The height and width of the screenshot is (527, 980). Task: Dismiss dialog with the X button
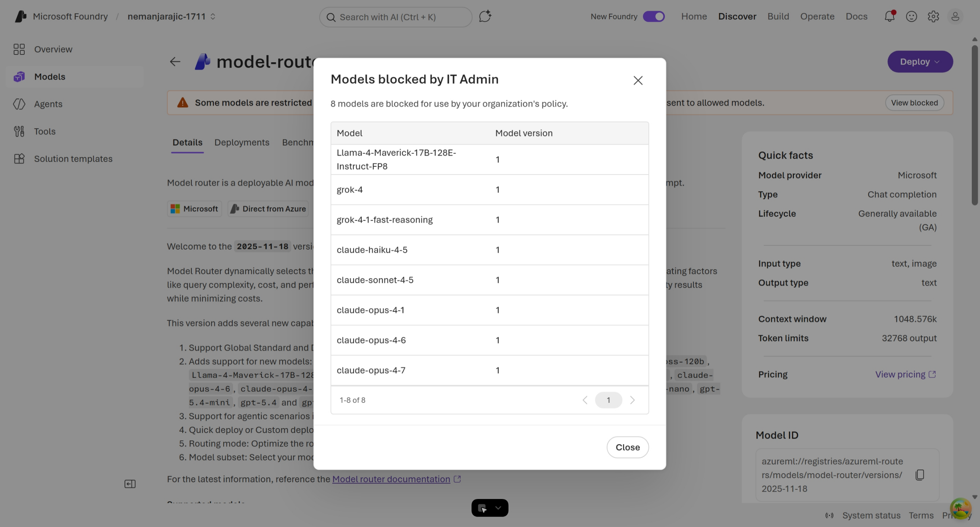pos(638,80)
